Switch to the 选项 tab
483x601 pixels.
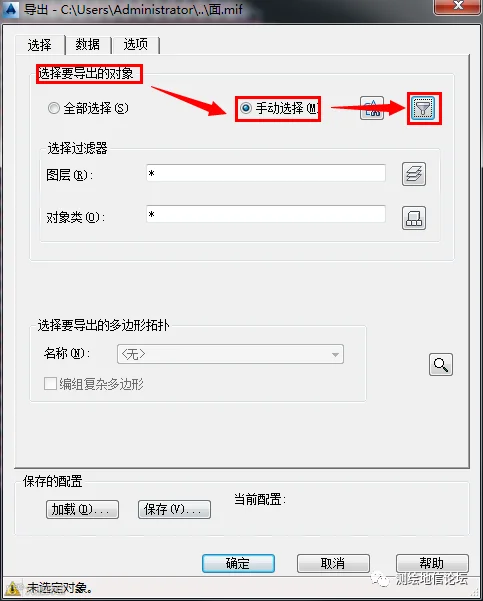point(135,45)
